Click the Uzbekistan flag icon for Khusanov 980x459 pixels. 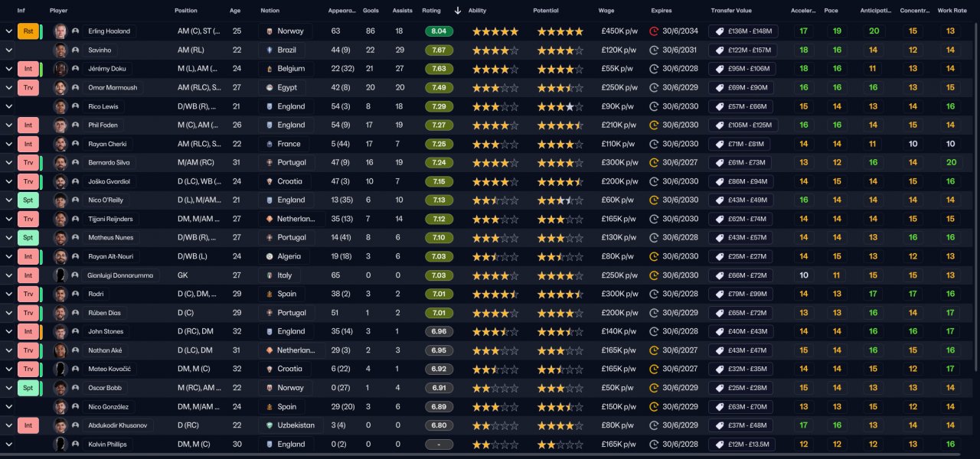(269, 425)
